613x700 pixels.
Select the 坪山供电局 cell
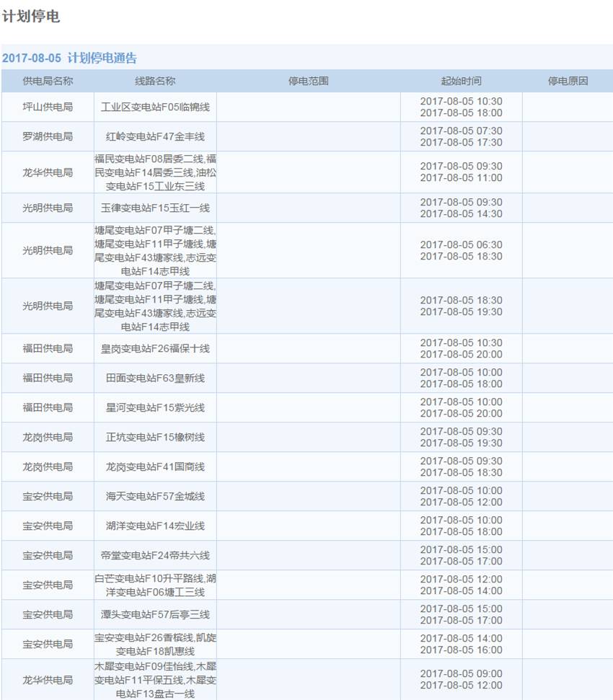48,107
